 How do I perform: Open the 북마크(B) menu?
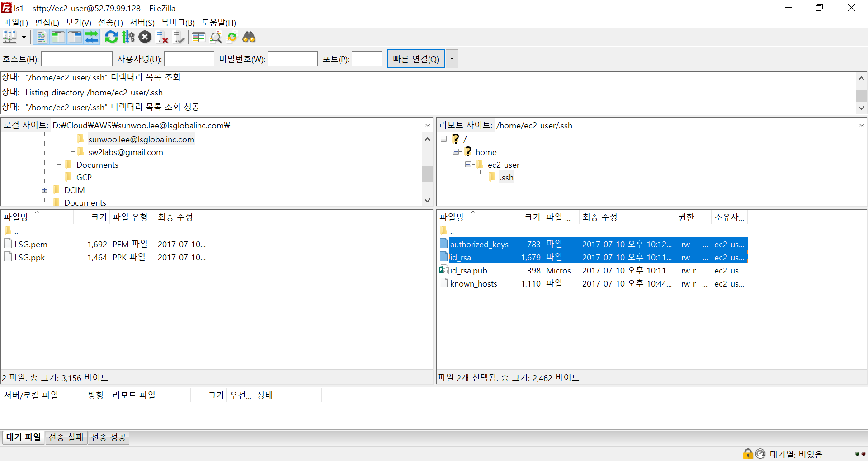[178, 23]
